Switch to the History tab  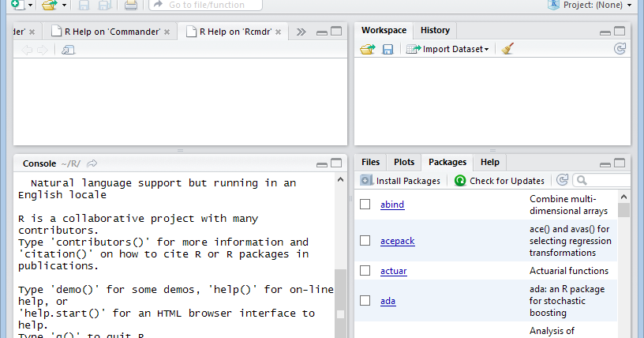pos(435,30)
